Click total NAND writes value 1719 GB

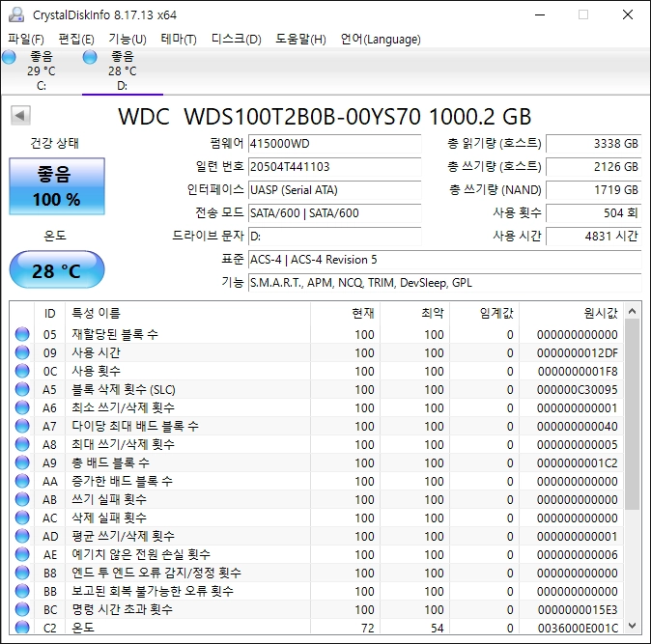click(594, 190)
